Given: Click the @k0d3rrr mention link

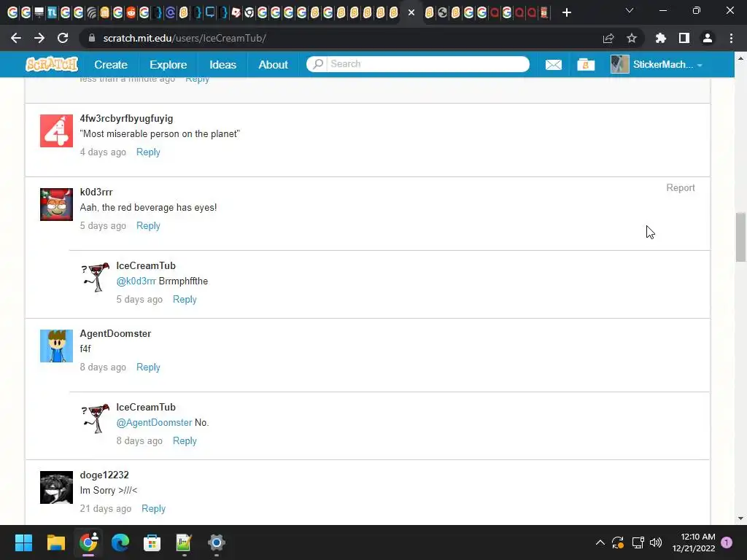Looking at the screenshot, I should tap(136, 281).
